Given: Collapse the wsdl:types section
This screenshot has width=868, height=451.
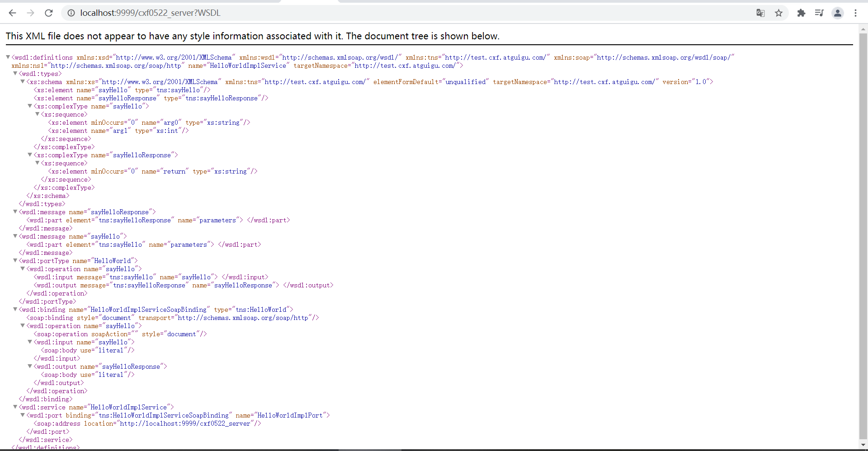Looking at the screenshot, I should coord(15,74).
